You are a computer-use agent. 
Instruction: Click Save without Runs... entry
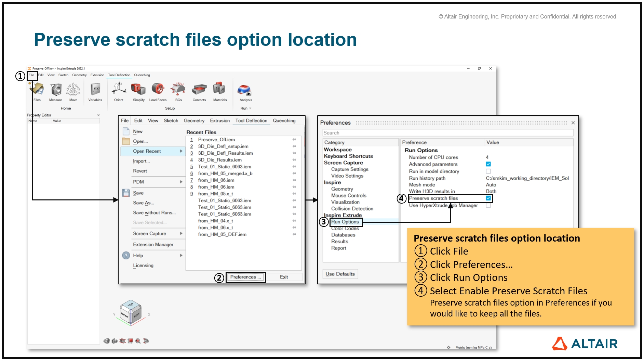point(154,212)
